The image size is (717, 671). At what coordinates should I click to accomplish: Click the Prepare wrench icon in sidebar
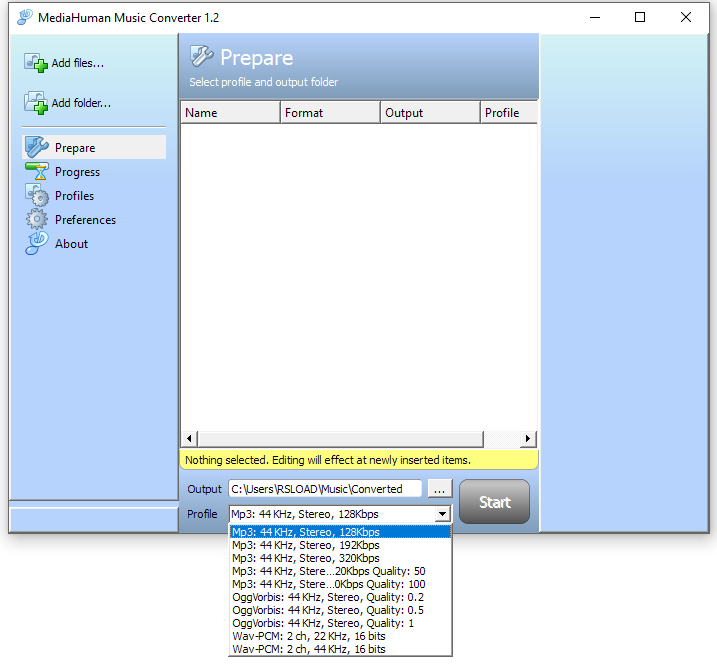point(37,147)
